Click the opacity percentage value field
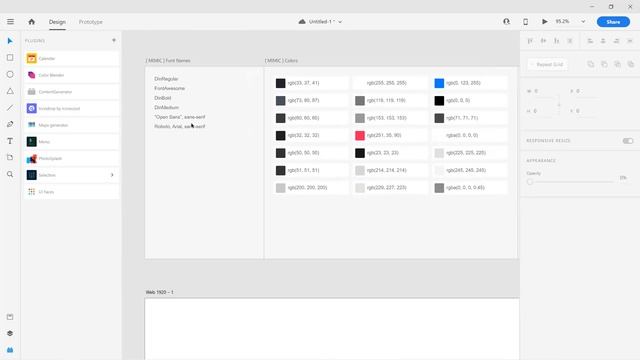The height and width of the screenshot is (360, 640). [623, 178]
